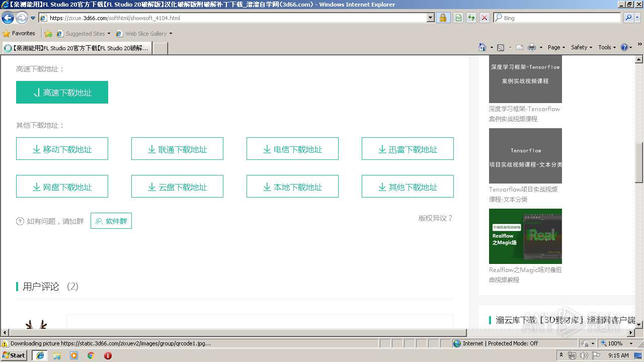Click the scroll down arrow
The image size is (644, 362).
point(639,325)
